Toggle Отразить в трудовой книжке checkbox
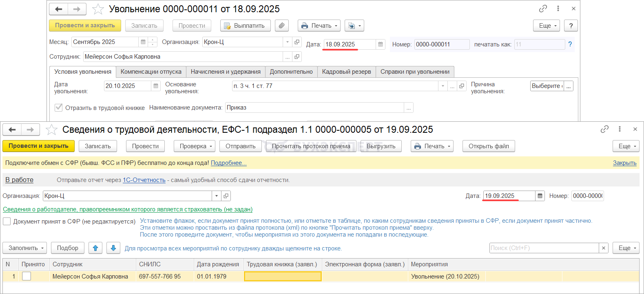Image resolution: width=644 pixels, height=294 pixels. click(59, 108)
